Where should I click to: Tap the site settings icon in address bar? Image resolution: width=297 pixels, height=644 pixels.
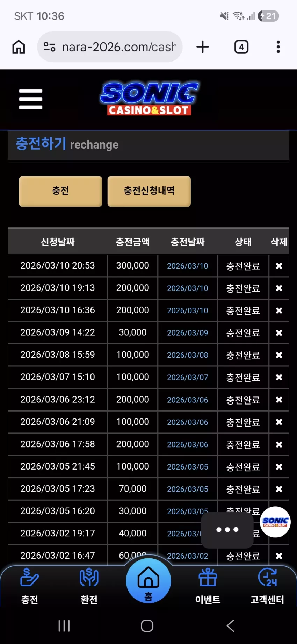point(49,47)
